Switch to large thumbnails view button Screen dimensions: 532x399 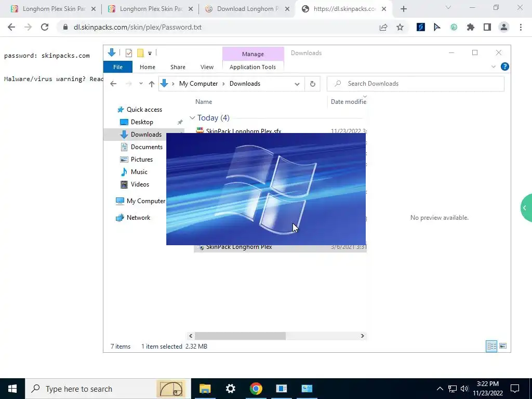click(x=503, y=346)
